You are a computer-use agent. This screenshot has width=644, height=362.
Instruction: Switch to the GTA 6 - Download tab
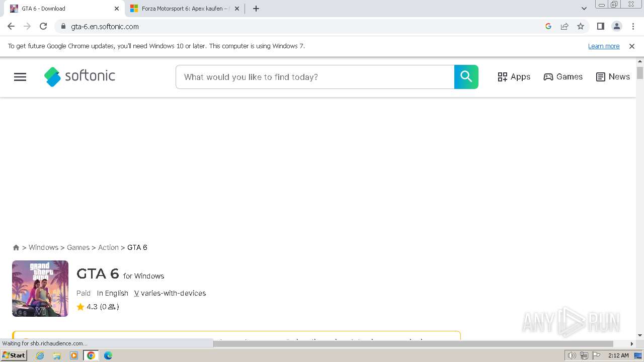63,9
